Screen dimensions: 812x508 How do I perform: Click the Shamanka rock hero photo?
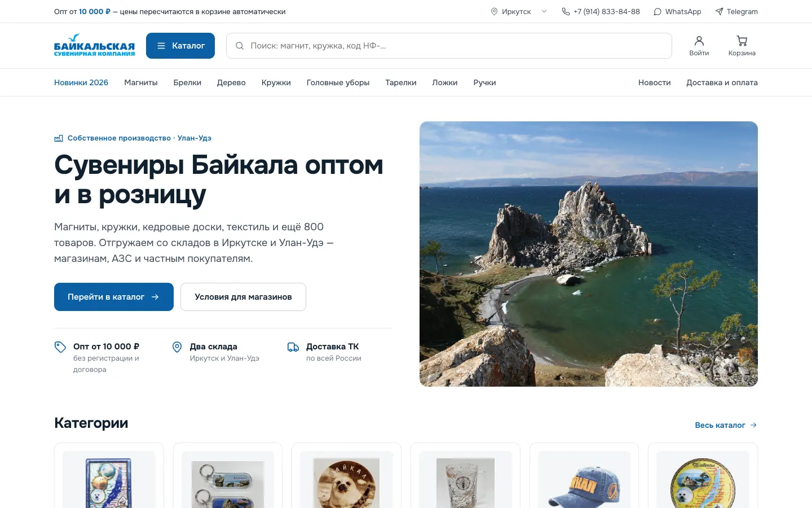tap(589, 254)
